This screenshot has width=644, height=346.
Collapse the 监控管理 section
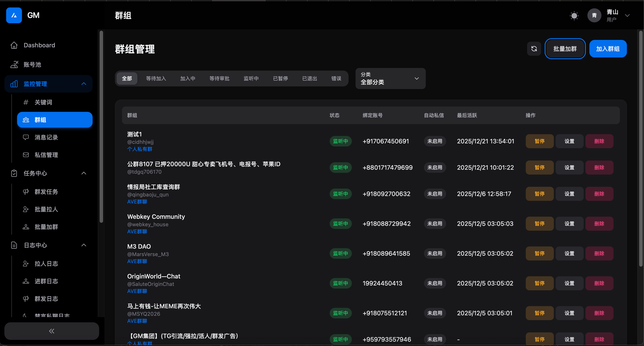[84, 84]
